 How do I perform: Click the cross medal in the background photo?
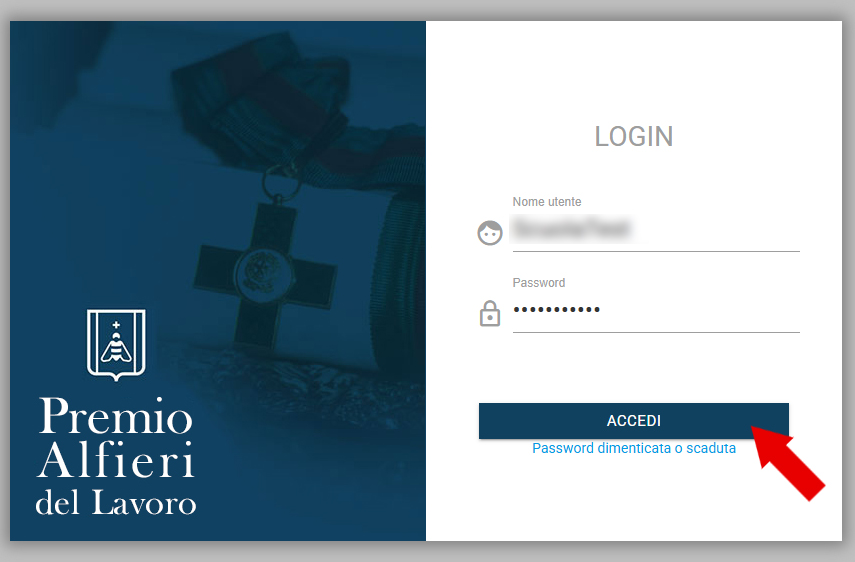265,274
